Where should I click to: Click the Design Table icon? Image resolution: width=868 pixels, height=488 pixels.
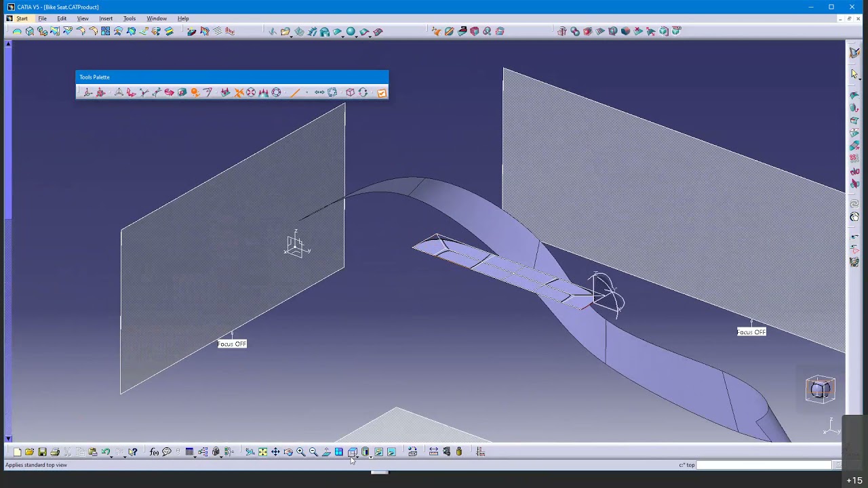pyautogui.click(x=189, y=452)
